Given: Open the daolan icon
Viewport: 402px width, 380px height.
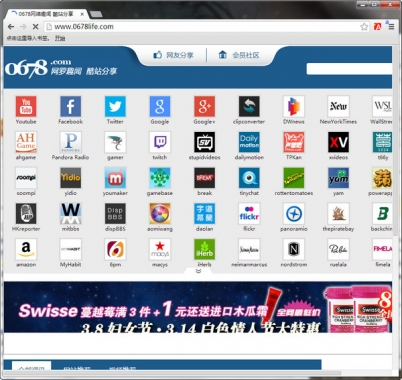Looking at the screenshot, I should coord(204,213).
